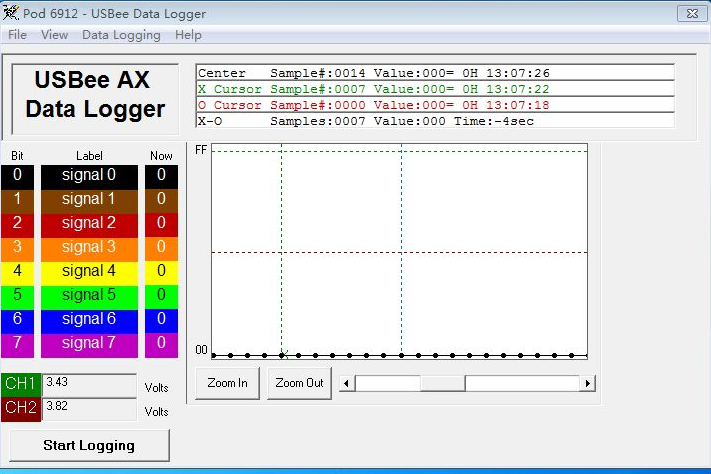Image resolution: width=711 pixels, height=474 pixels.
Task: Click the X cursor marker on the graph
Action: 283,355
